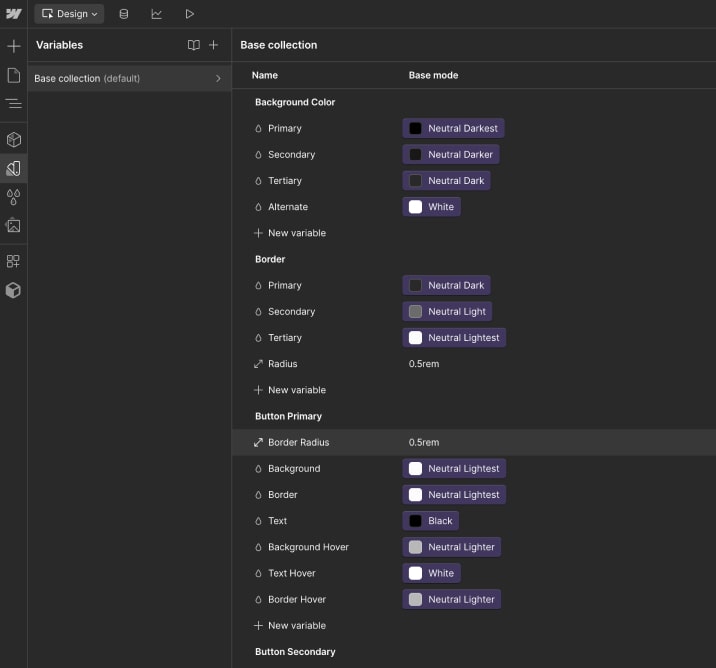Open the Design mode dropdown

coord(69,14)
